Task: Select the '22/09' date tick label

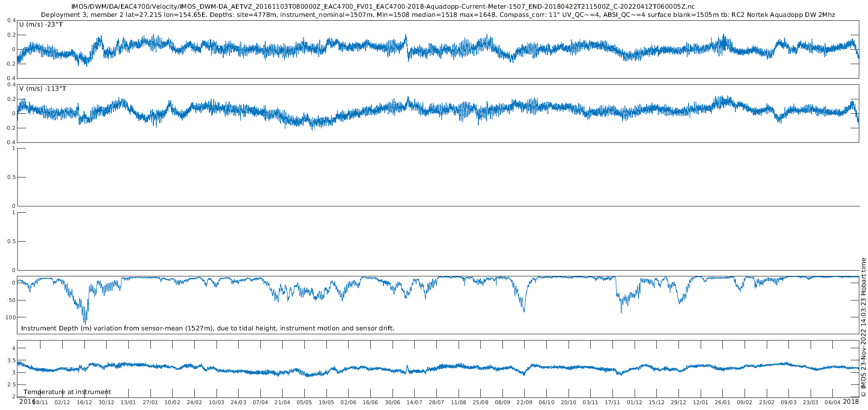Action: (x=525, y=402)
